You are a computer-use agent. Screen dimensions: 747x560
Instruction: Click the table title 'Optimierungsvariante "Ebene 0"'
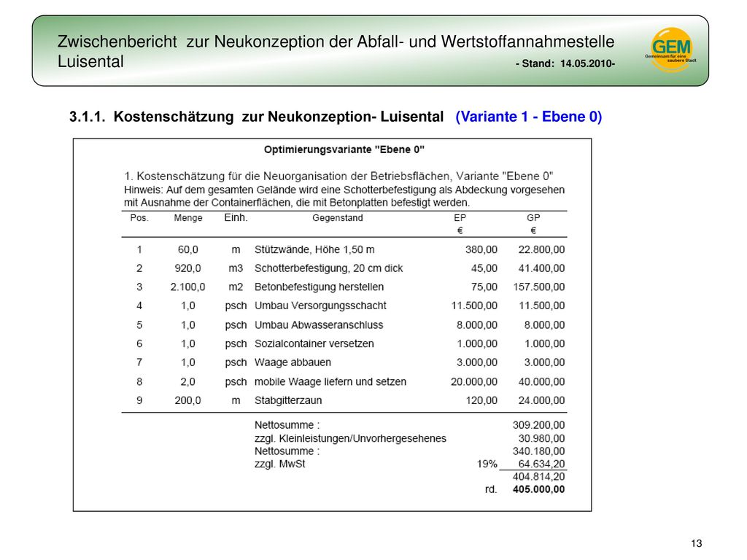pyautogui.click(x=344, y=149)
